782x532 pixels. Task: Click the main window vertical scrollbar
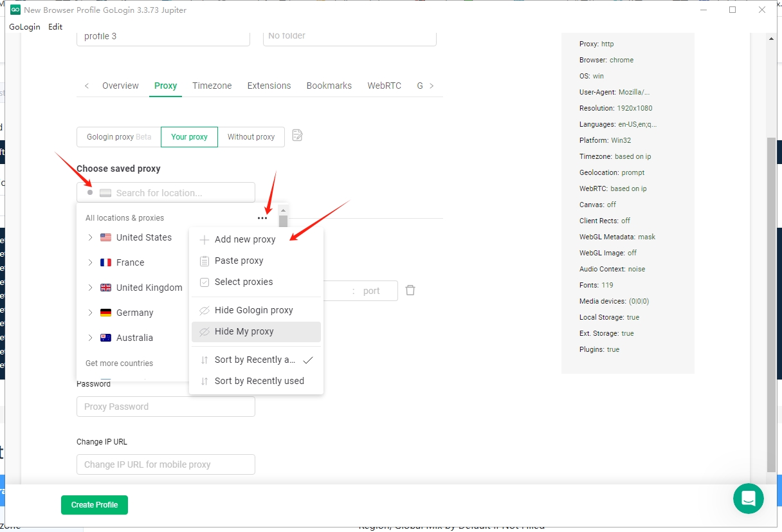772,302
